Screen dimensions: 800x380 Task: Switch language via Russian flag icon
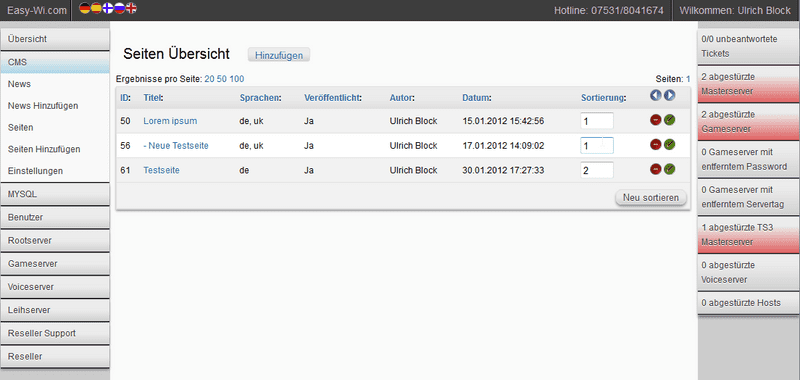click(x=119, y=8)
